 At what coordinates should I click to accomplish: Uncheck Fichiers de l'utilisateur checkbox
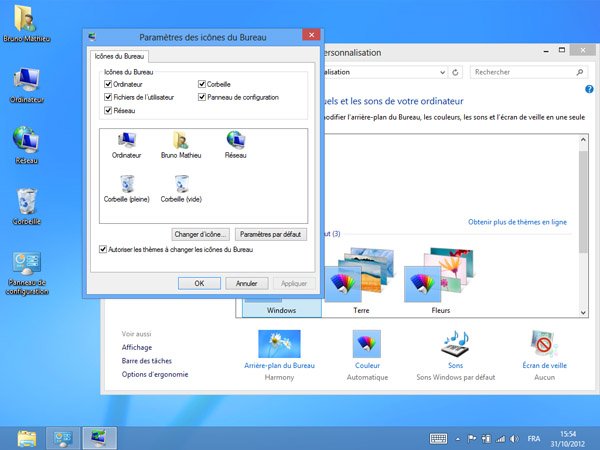click(x=108, y=97)
